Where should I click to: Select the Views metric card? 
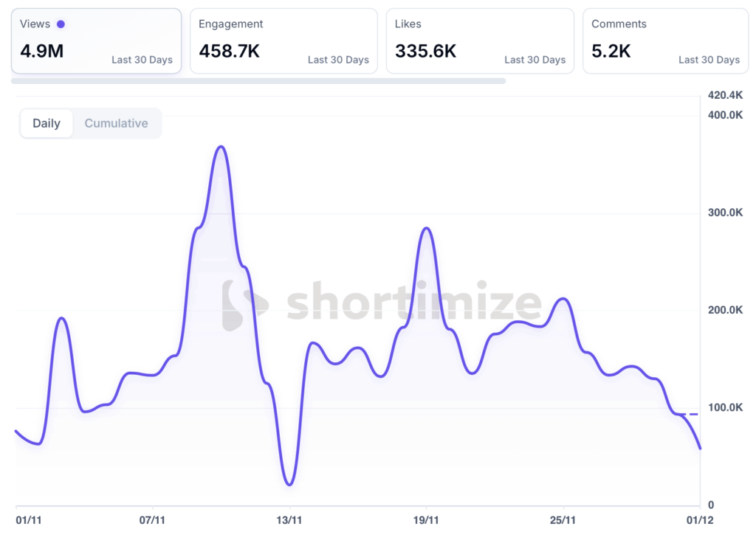point(96,41)
